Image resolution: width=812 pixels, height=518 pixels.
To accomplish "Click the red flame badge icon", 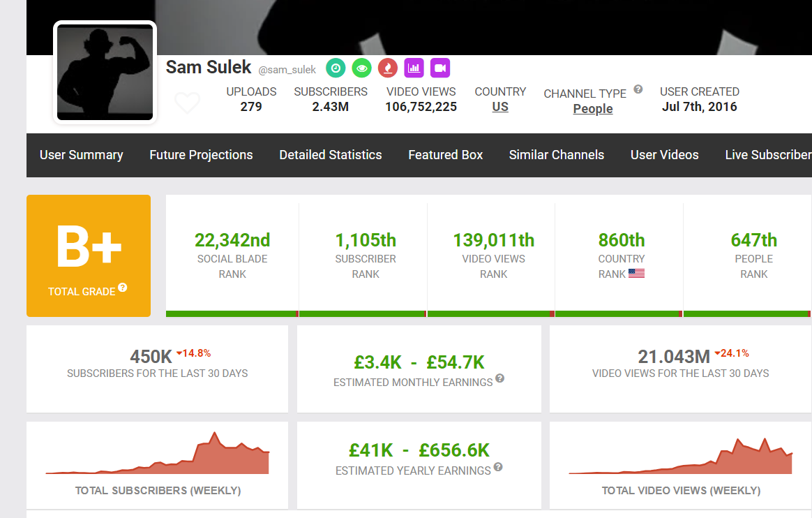I will [387, 68].
